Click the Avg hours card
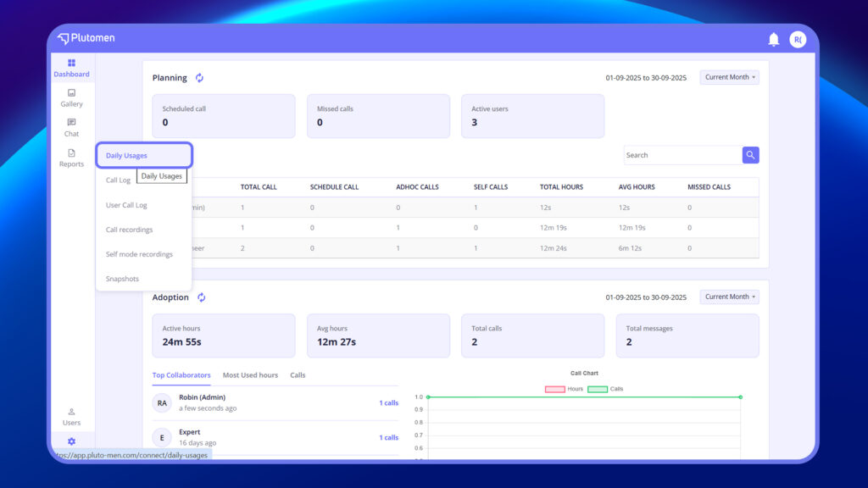Screen dimensions: 868x488 click(379, 335)
